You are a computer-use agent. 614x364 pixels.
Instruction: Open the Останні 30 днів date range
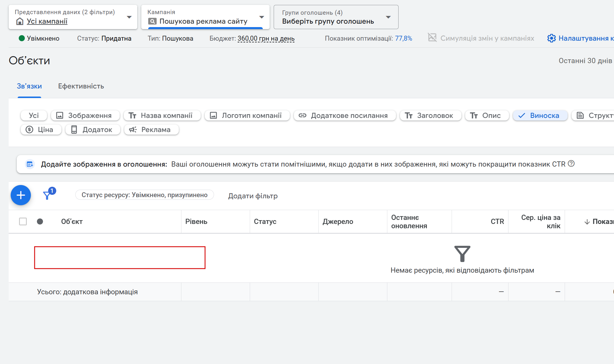click(x=585, y=61)
